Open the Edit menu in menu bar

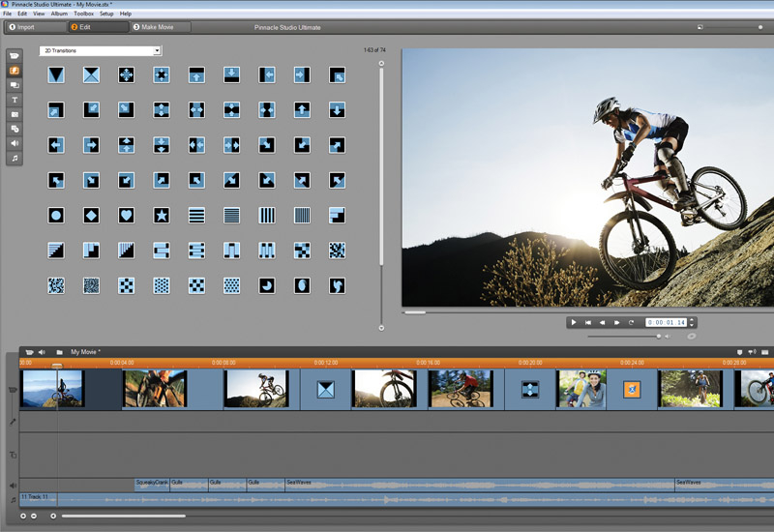tap(22, 14)
